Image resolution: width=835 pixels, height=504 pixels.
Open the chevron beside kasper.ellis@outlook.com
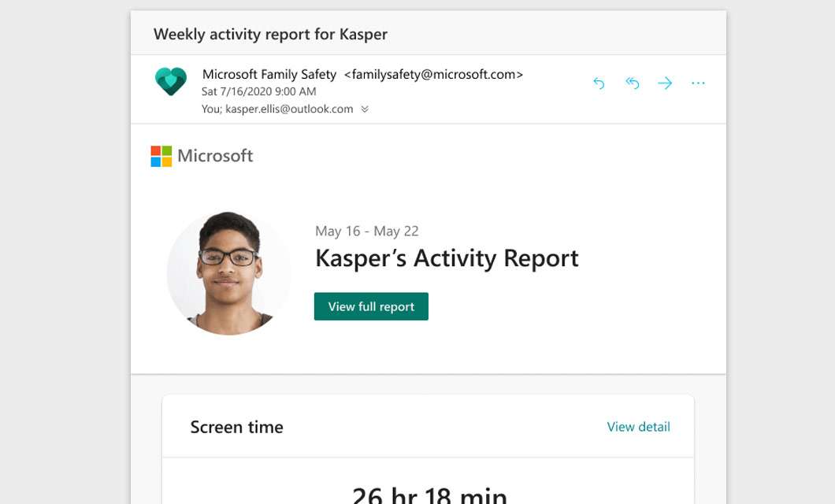[364, 109]
